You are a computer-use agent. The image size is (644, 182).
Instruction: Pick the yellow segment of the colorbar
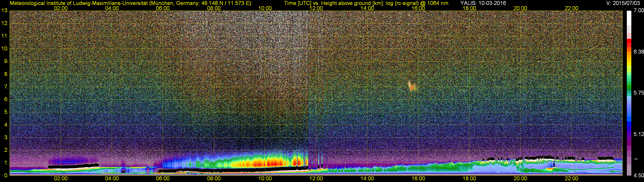point(629,64)
